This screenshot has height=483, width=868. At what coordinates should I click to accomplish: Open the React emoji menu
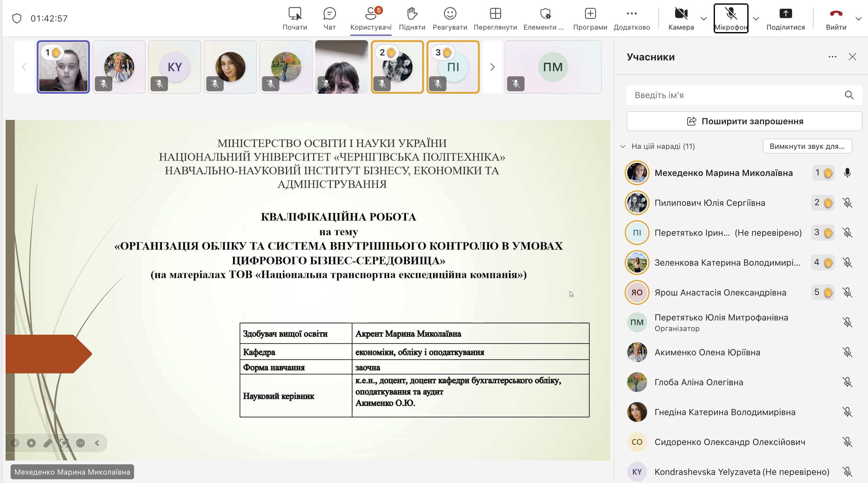450,14
